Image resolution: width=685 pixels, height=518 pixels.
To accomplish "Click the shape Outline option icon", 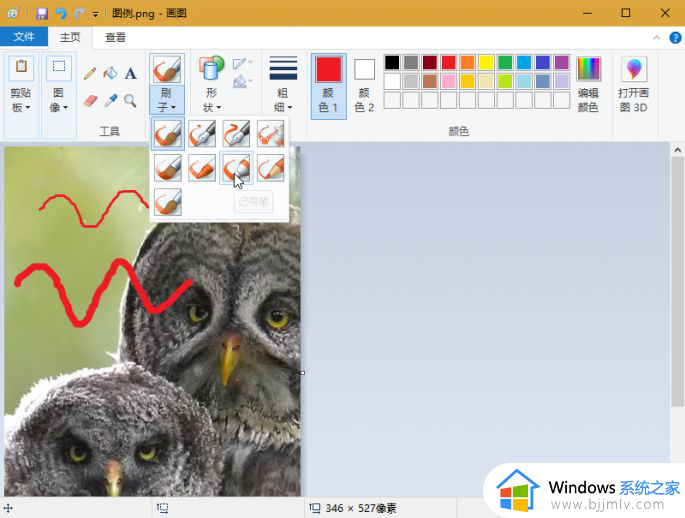I will pyautogui.click(x=242, y=64).
